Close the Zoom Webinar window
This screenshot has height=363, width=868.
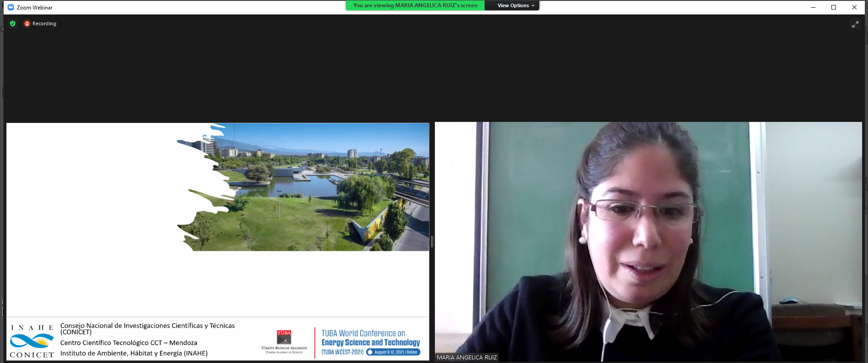click(854, 7)
